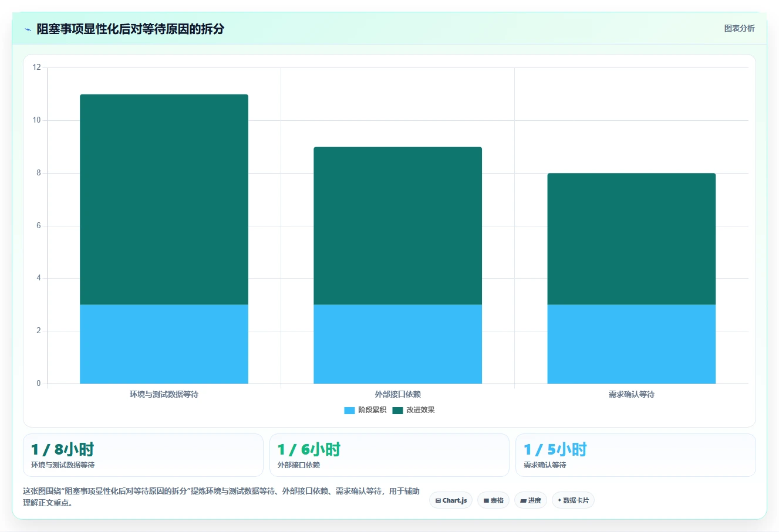
Task: Click the 需求确认等待 caption in third card
Action: 545,465
